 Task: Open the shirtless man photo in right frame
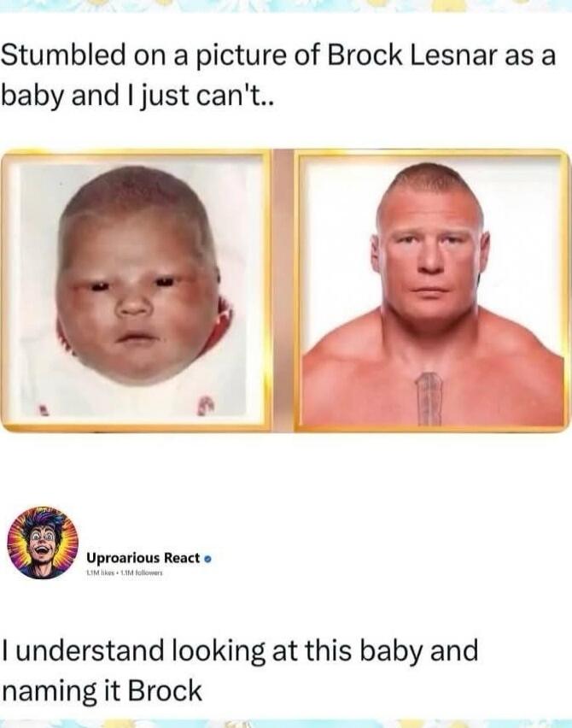coord(432,291)
